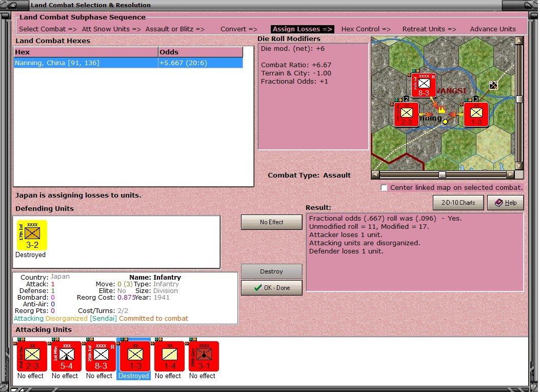Select the destroyed 1-3 infantry attacking unit
The image size is (540, 392).
[135, 356]
